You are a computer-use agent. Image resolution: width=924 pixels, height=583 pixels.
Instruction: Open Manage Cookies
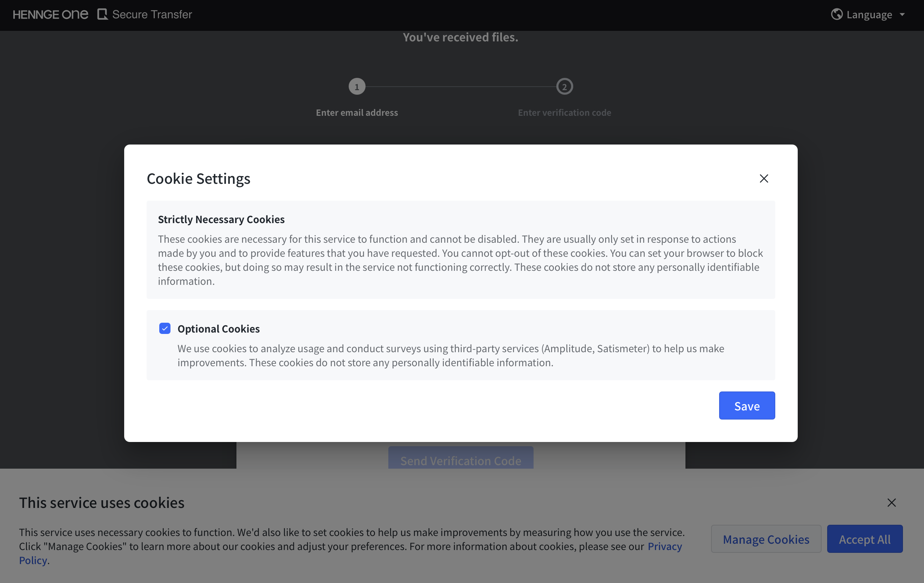click(766, 539)
